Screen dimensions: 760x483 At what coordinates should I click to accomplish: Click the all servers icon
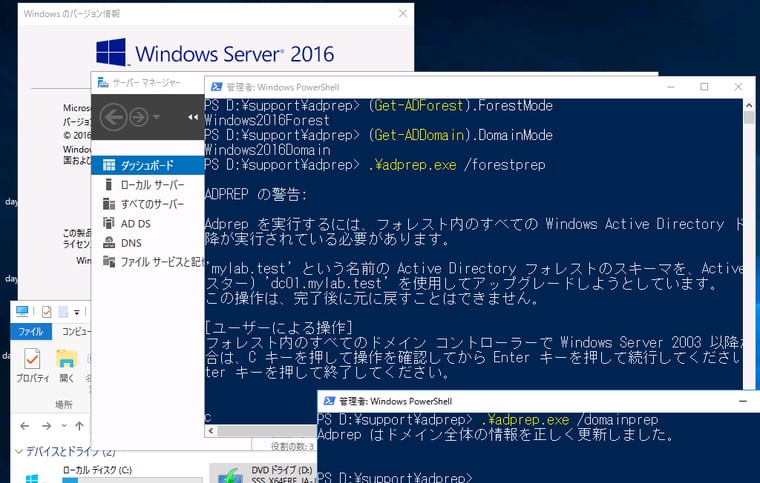click(x=109, y=204)
